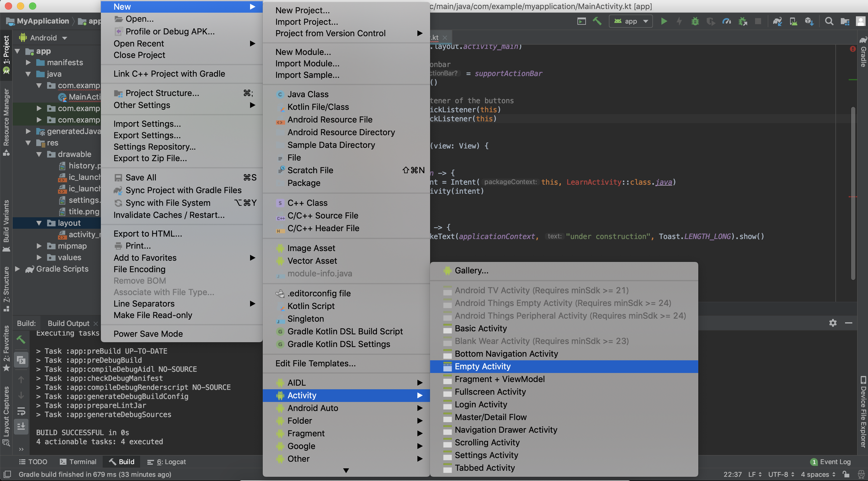Collapse the java folder in project tree
The height and width of the screenshot is (481, 868).
point(28,74)
